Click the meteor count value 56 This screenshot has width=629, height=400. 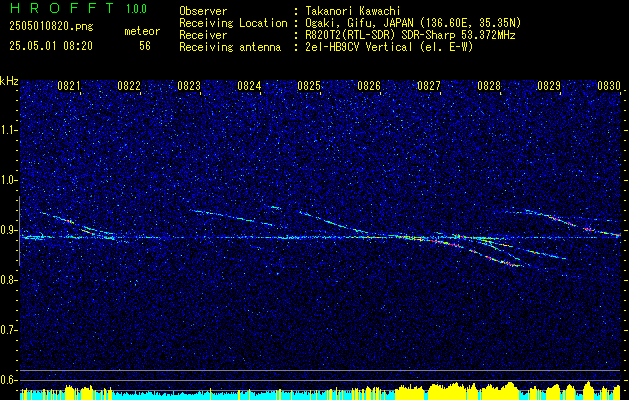point(145,46)
